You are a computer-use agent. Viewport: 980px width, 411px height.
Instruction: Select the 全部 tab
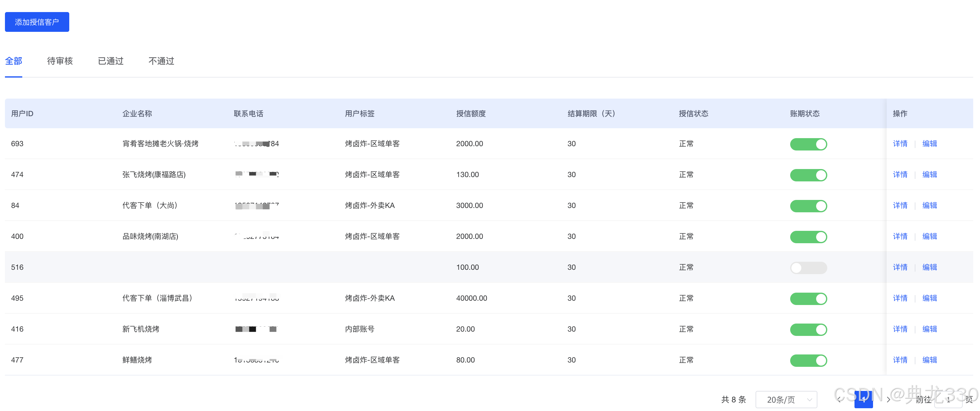(14, 61)
